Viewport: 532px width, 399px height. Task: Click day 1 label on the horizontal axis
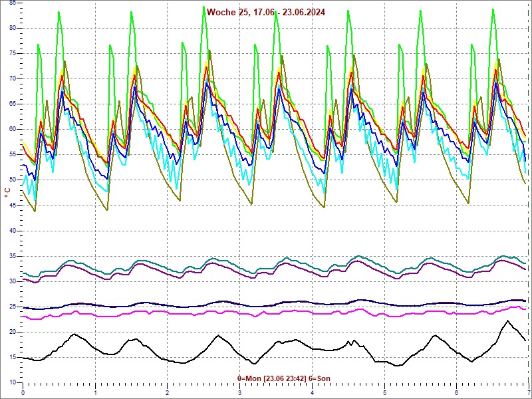(x=95, y=394)
